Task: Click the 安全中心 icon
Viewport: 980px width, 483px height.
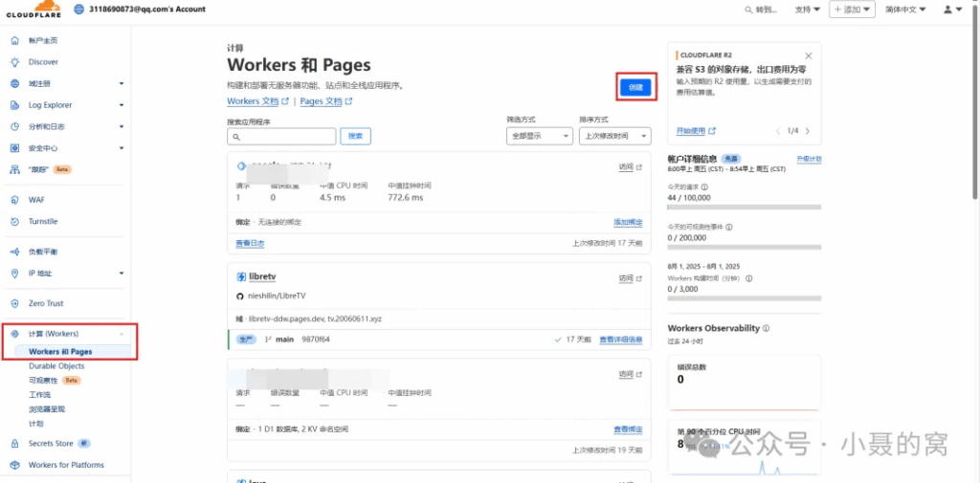Action: (x=15, y=148)
